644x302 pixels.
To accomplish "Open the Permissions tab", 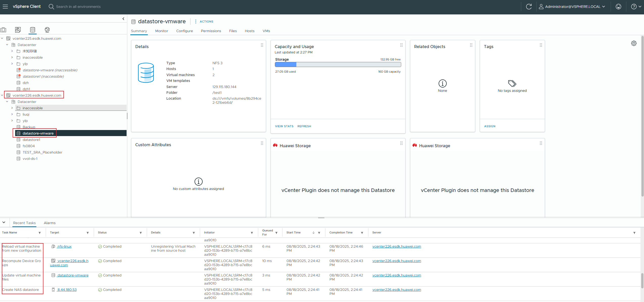I will coord(211,31).
